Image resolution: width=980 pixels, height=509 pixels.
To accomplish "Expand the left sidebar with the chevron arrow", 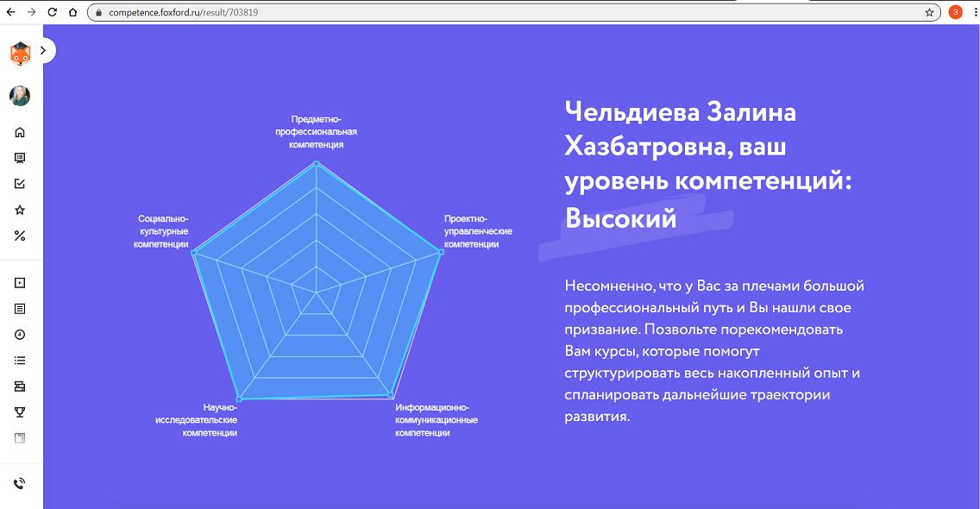I will click(43, 51).
